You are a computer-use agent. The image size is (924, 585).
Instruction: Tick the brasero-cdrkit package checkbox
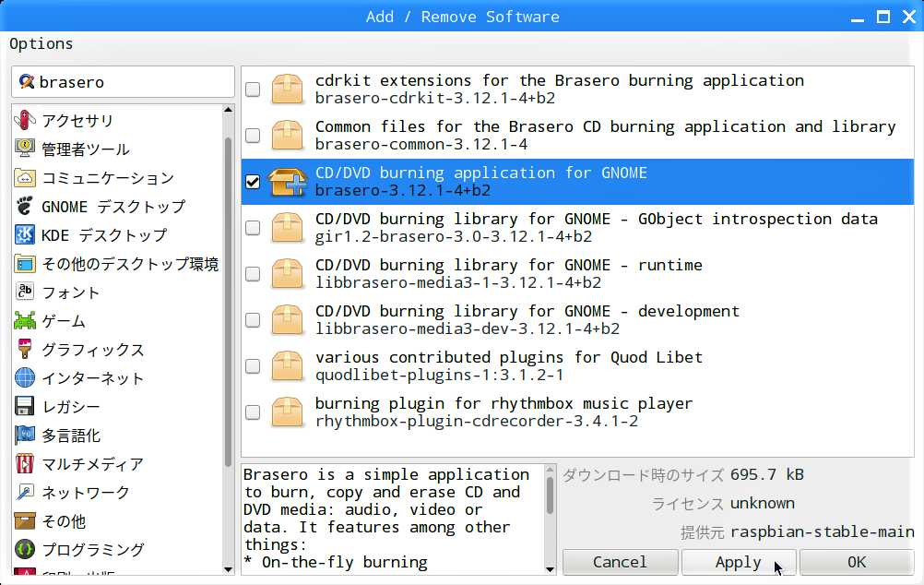[x=253, y=90]
